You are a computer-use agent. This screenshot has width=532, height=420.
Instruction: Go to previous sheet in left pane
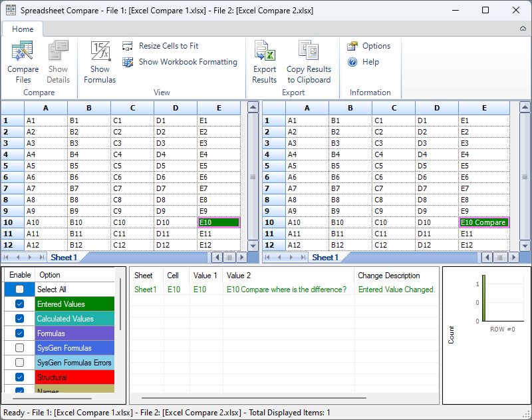pyautogui.click(x=19, y=258)
